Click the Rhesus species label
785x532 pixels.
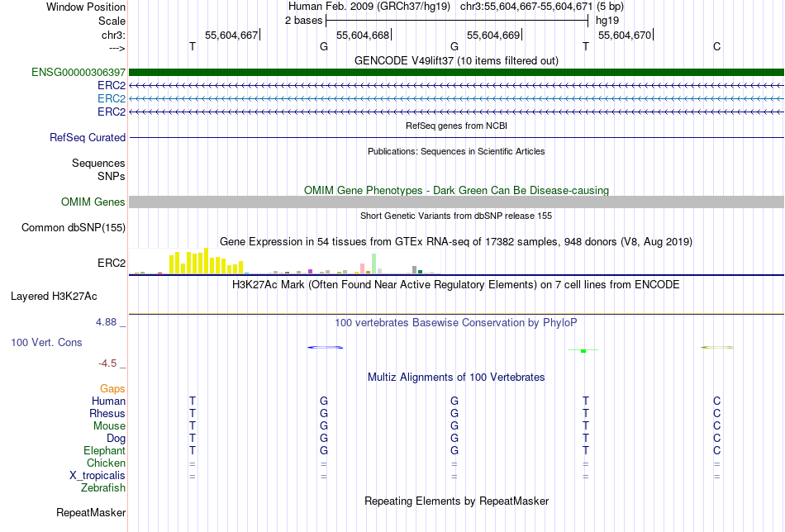coord(107,414)
